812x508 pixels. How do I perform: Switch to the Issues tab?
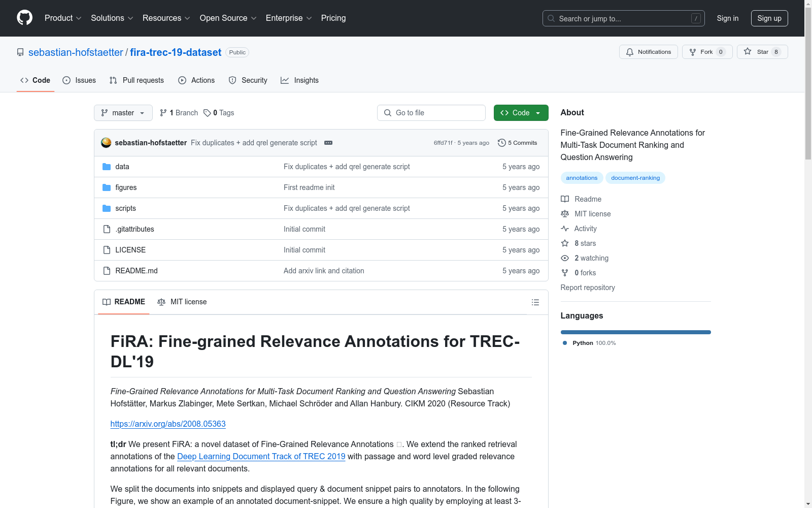tap(79, 80)
